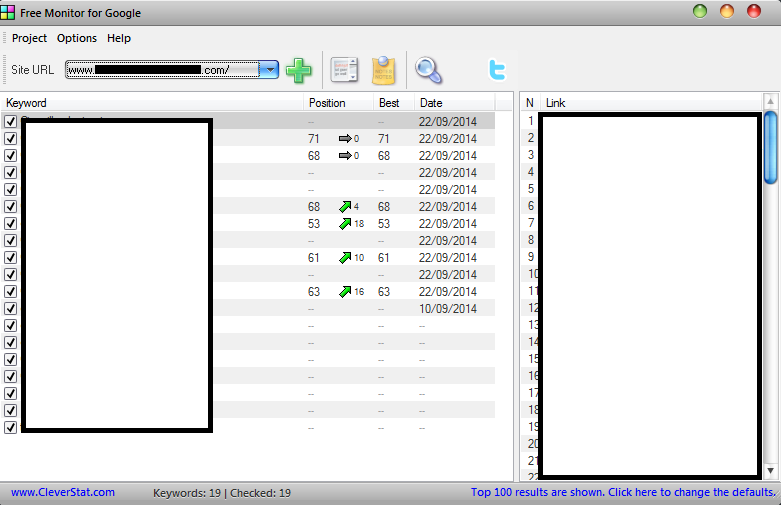Sort by the Position column header
Screen dimensions: 781x506
[338, 103]
